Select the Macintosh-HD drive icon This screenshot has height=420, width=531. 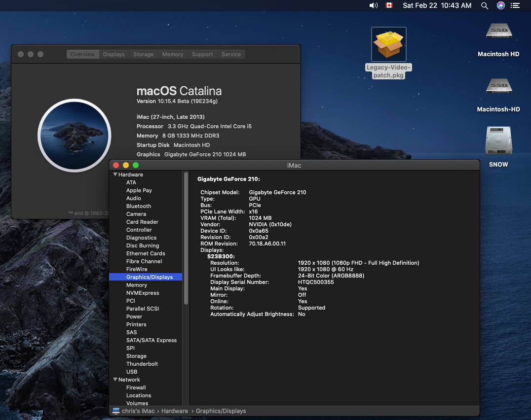[499, 86]
